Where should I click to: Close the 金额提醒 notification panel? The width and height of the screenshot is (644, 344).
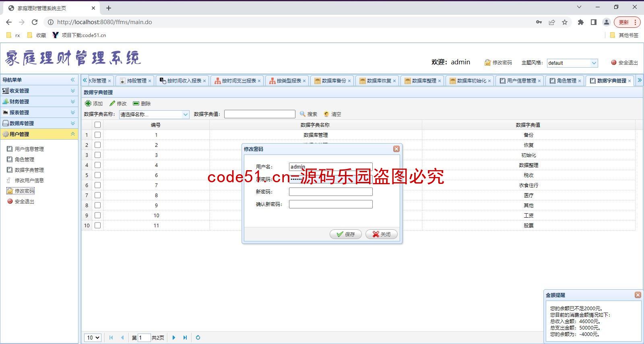[638, 295]
